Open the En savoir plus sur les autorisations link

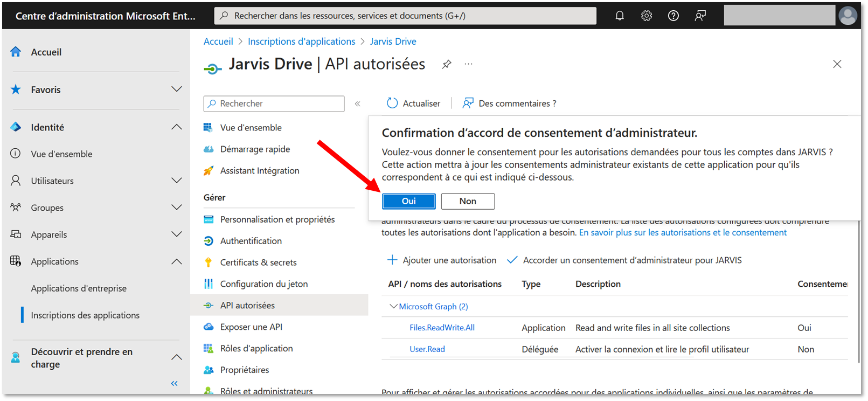tap(683, 233)
